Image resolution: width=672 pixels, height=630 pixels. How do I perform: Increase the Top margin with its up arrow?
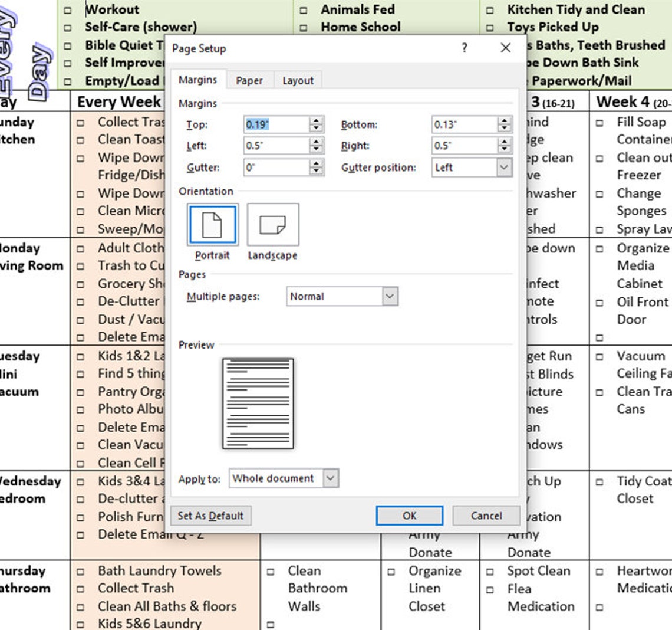316,121
